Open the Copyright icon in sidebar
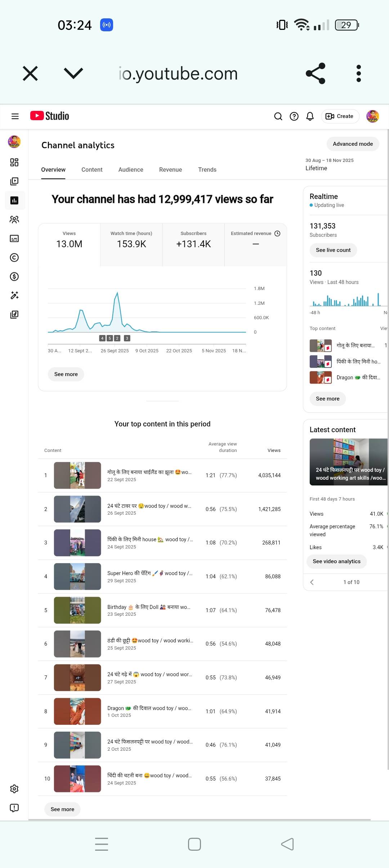389x868 pixels. [14, 258]
